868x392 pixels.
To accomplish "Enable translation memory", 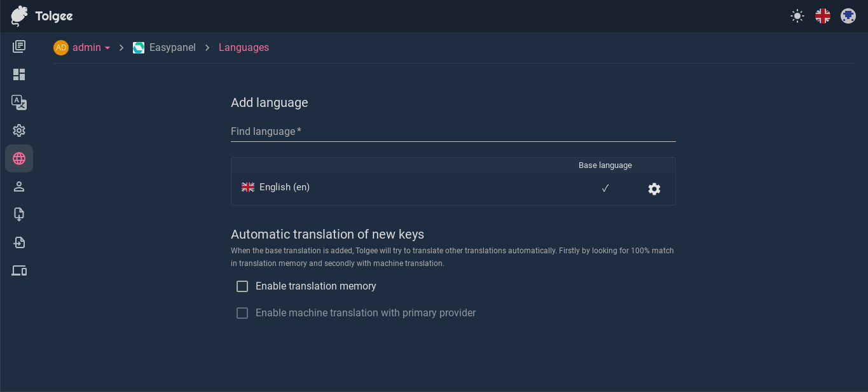I will tap(242, 286).
